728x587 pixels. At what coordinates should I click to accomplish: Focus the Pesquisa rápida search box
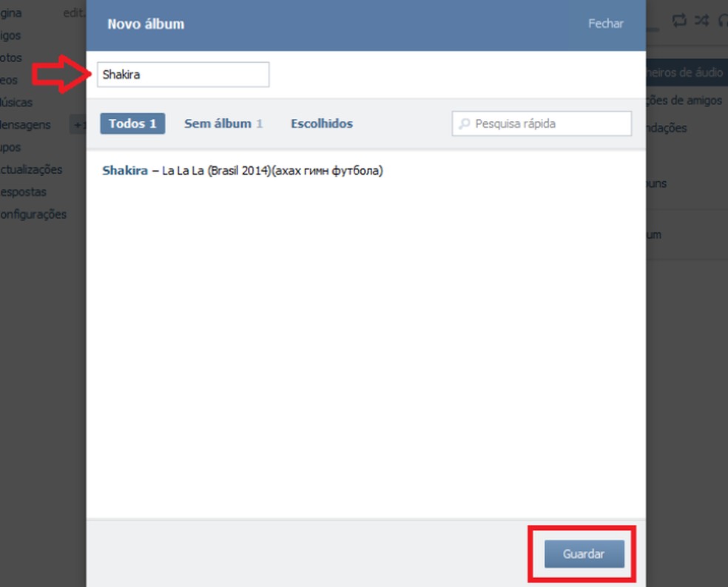point(542,123)
